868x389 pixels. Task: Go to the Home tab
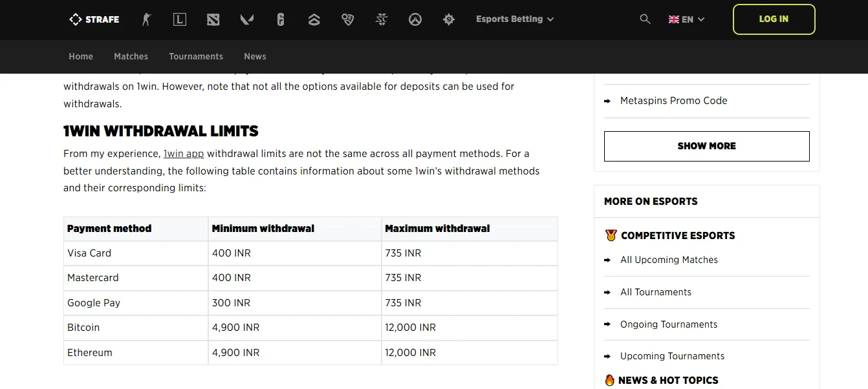(81, 56)
